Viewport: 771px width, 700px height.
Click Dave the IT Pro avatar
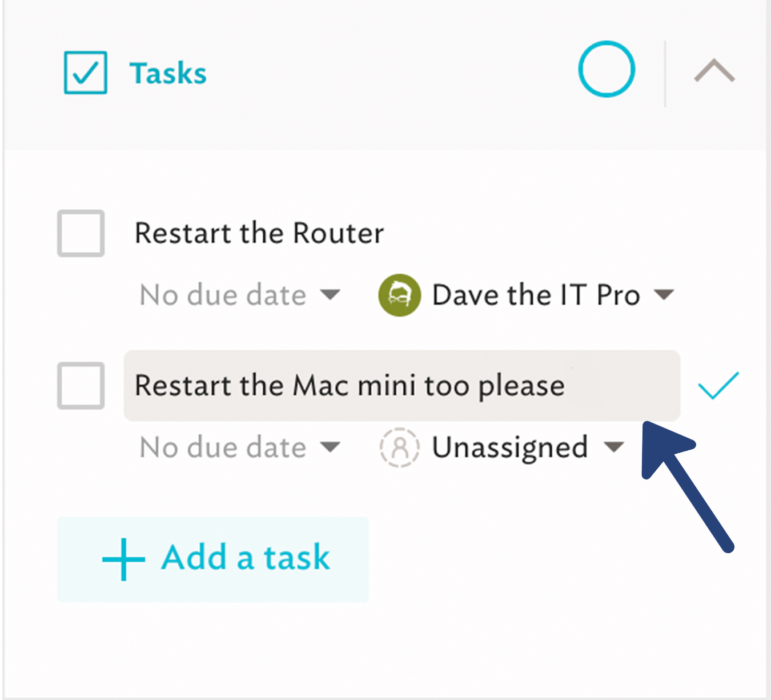click(x=400, y=295)
